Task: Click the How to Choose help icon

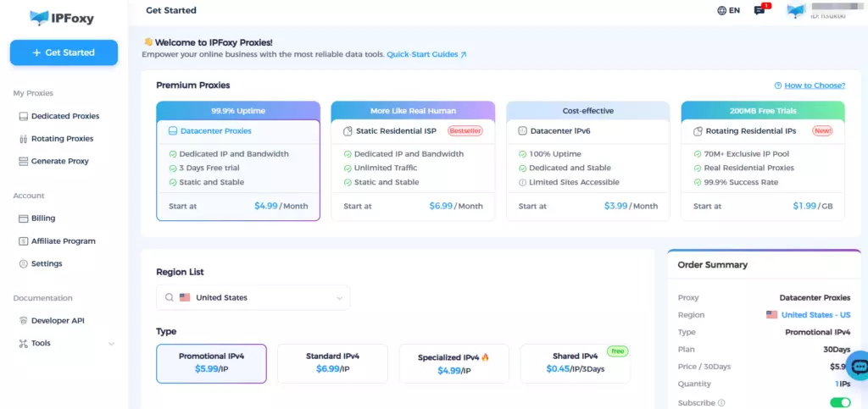Action: coord(778,86)
